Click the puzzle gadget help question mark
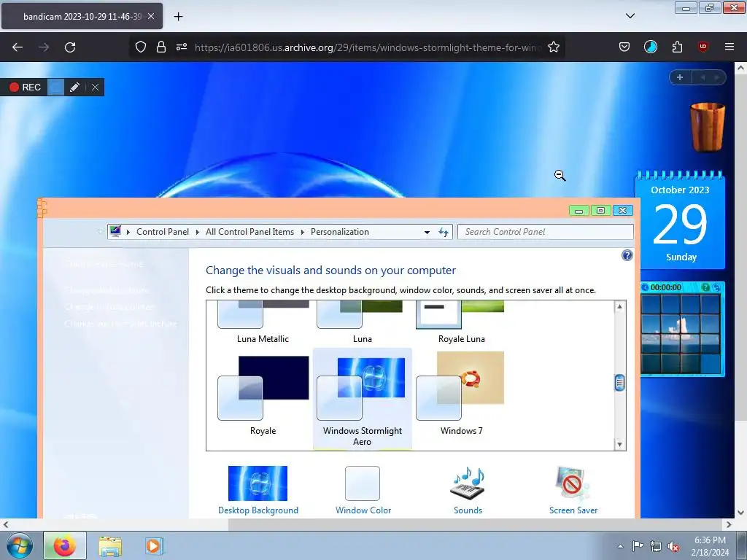Viewport: 747px width, 560px height. (705, 287)
